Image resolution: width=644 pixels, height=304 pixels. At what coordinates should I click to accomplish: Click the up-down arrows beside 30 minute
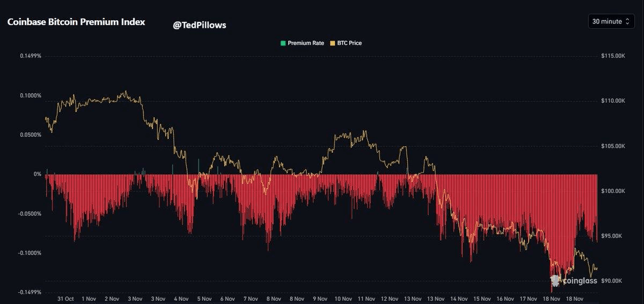pyautogui.click(x=627, y=21)
